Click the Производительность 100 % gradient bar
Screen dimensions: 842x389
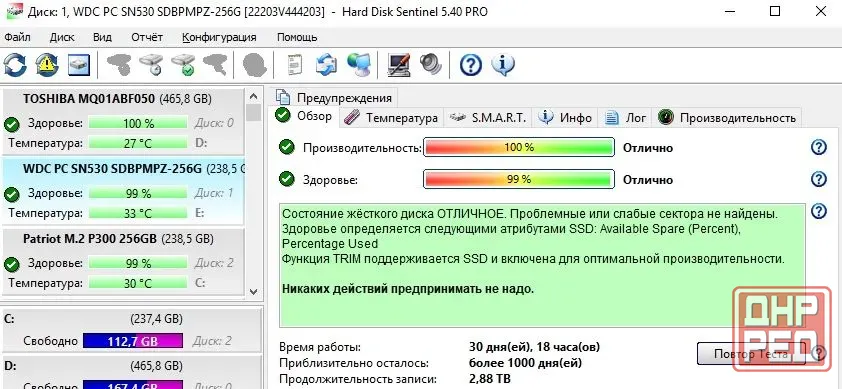tap(519, 147)
